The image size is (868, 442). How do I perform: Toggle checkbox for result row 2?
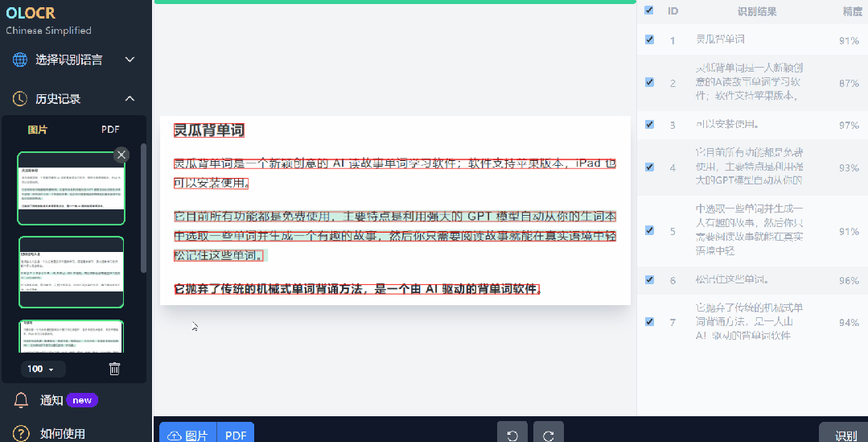[x=649, y=82]
